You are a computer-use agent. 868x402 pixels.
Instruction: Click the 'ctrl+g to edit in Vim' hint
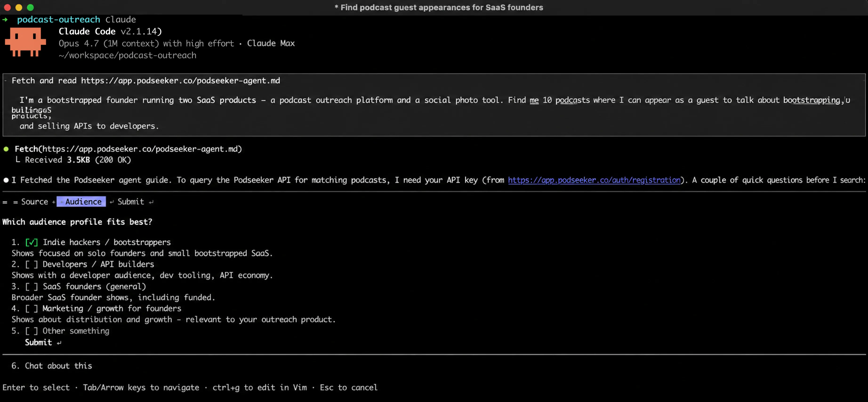pyautogui.click(x=259, y=387)
